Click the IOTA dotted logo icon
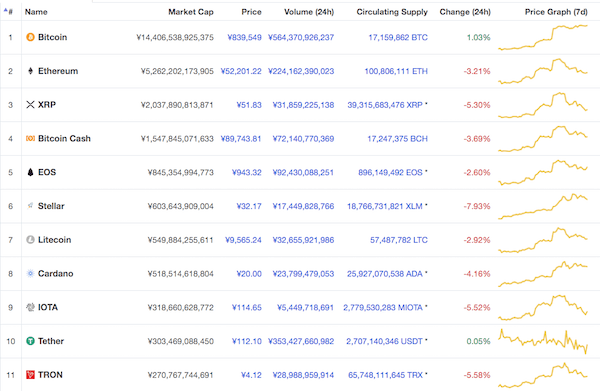This screenshot has height=391, width=600. 30,307
